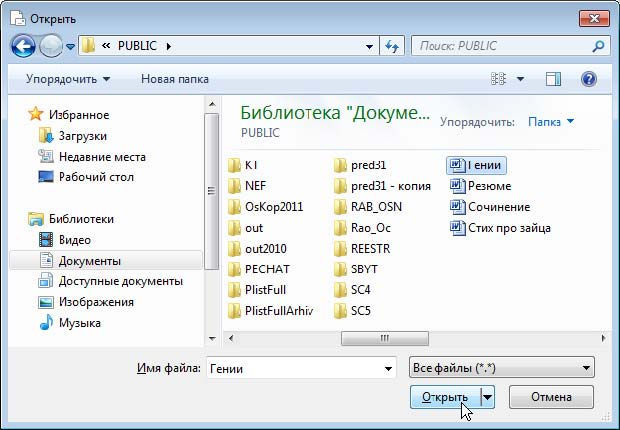Click the PUBLIC breadcrumb arrow

point(169,46)
